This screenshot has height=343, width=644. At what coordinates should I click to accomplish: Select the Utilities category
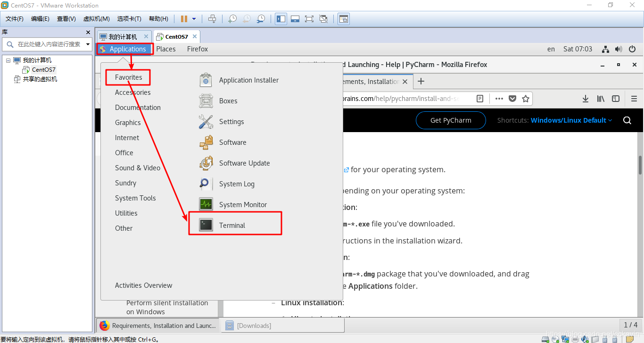(x=126, y=213)
